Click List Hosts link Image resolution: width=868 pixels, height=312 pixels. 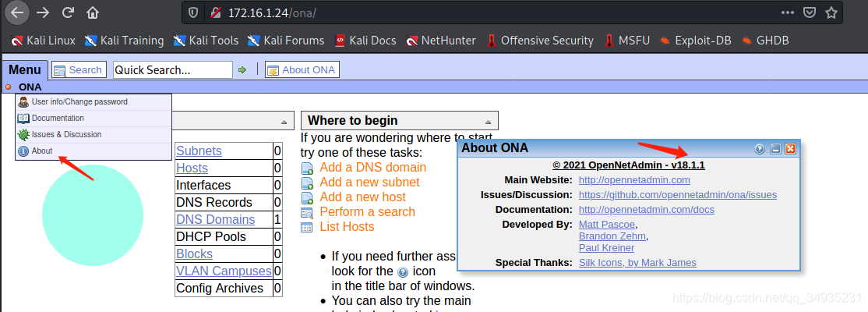[x=347, y=227]
